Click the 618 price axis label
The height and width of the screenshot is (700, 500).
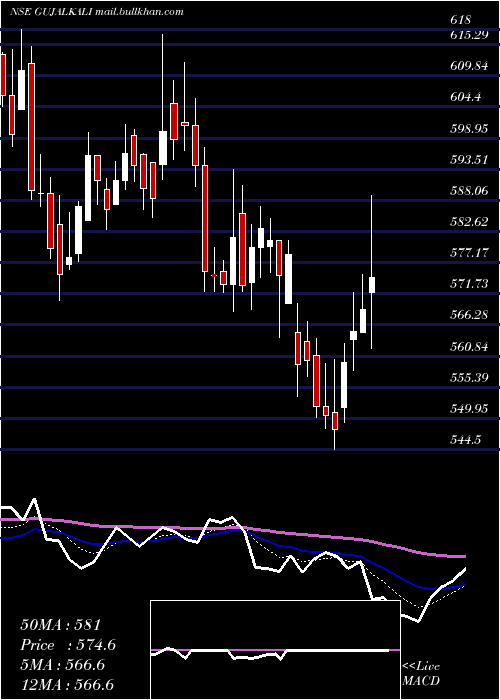point(461,20)
